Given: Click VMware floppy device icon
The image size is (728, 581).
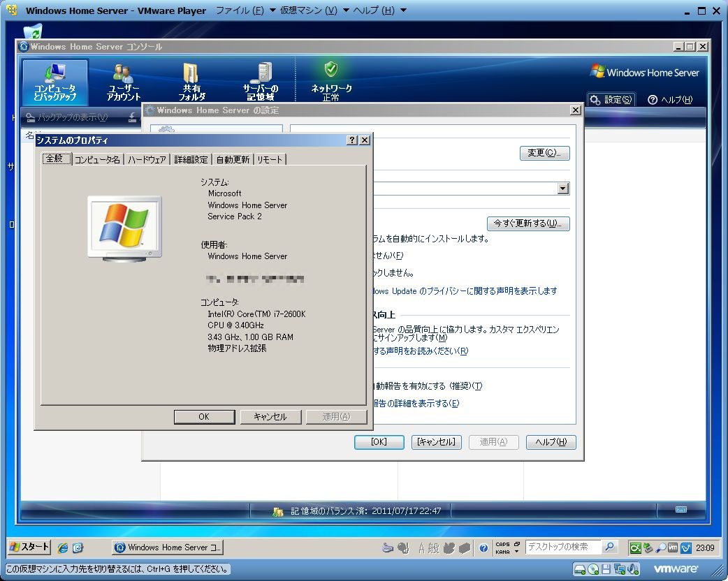Looking at the screenshot, I should pyautogui.click(x=606, y=569).
